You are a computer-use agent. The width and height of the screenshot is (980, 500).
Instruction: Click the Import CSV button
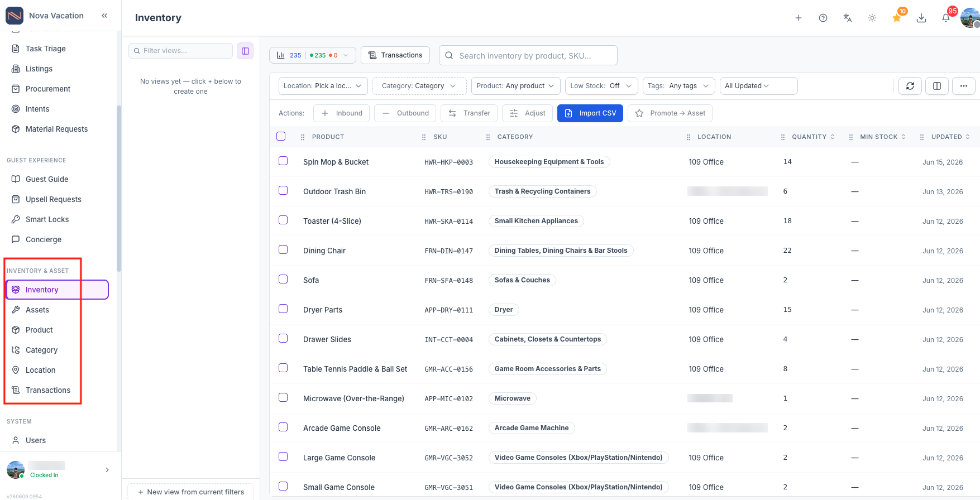(x=590, y=113)
